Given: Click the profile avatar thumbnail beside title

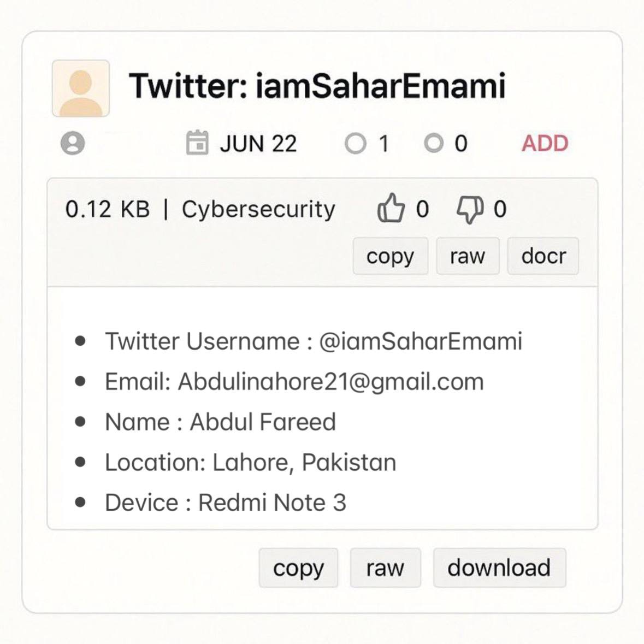Looking at the screenshot, I should point(81,88).
